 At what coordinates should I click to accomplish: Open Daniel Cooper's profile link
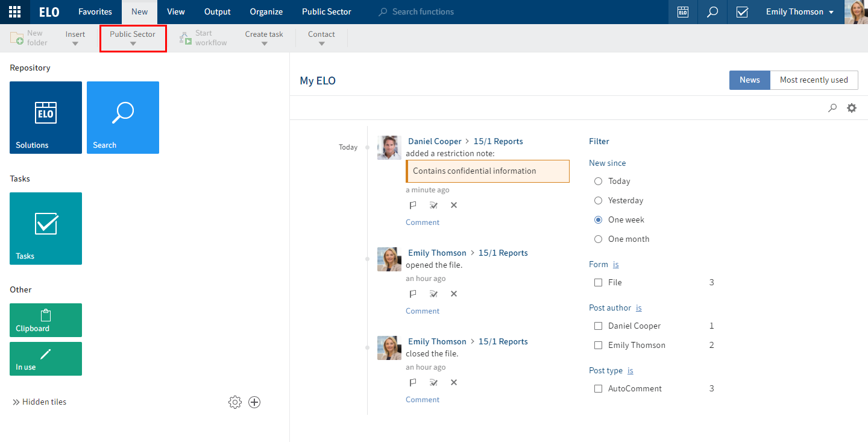(435, 142)
